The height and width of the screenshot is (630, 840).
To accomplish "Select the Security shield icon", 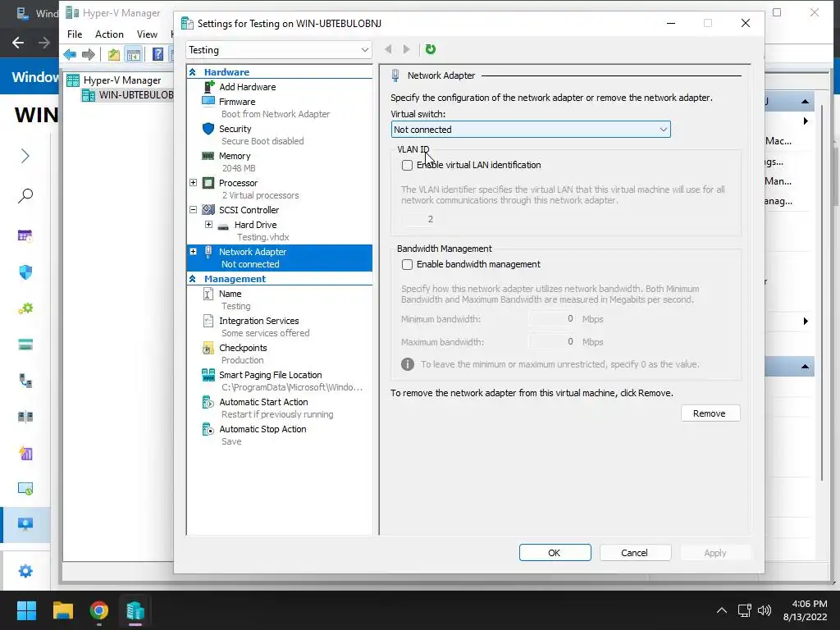I will 208,129.
